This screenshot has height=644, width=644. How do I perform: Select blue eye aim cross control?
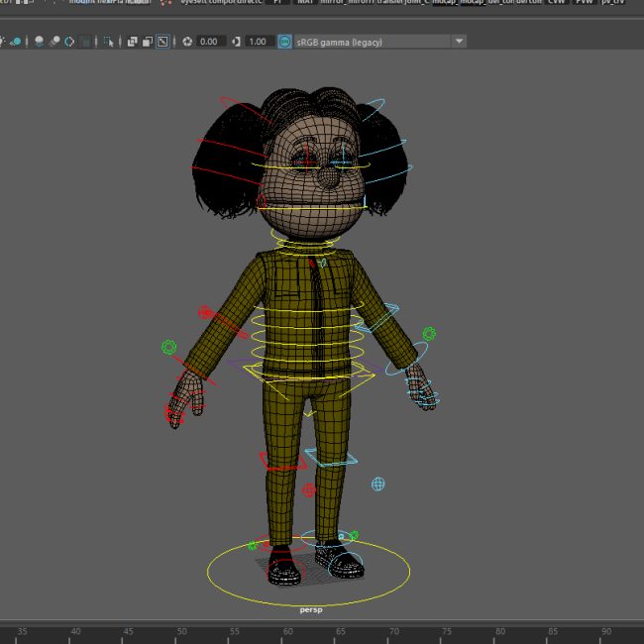pyautogui.click(x=343, y=162)
